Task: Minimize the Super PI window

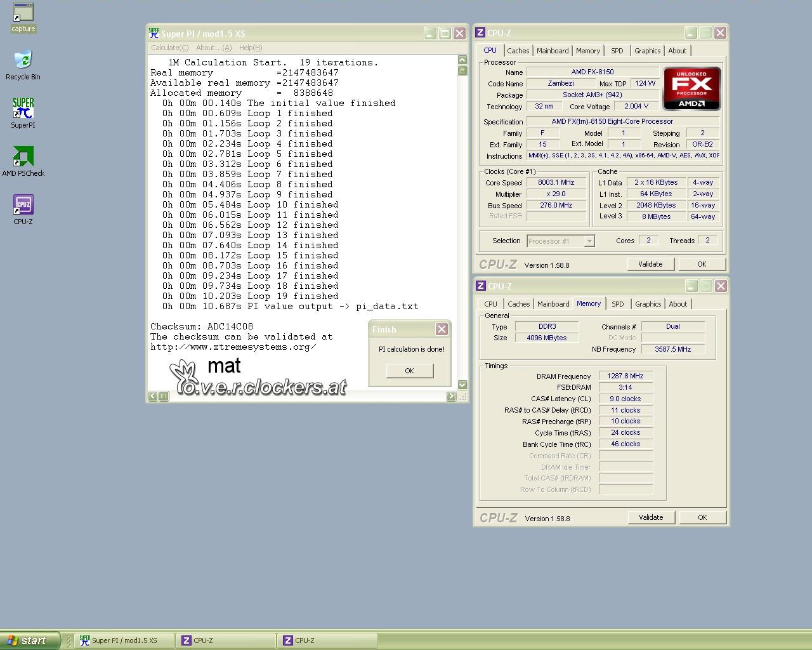Action: [429, 33]
